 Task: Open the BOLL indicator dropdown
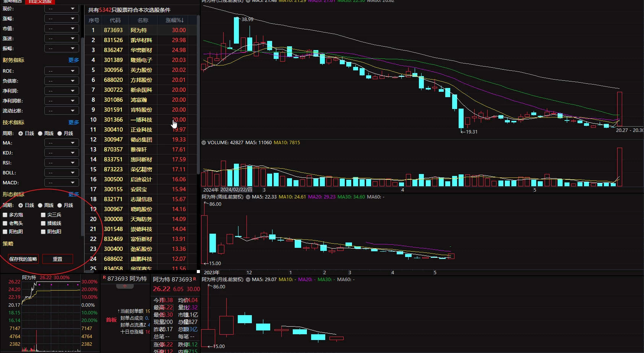[x=62, y=172]
